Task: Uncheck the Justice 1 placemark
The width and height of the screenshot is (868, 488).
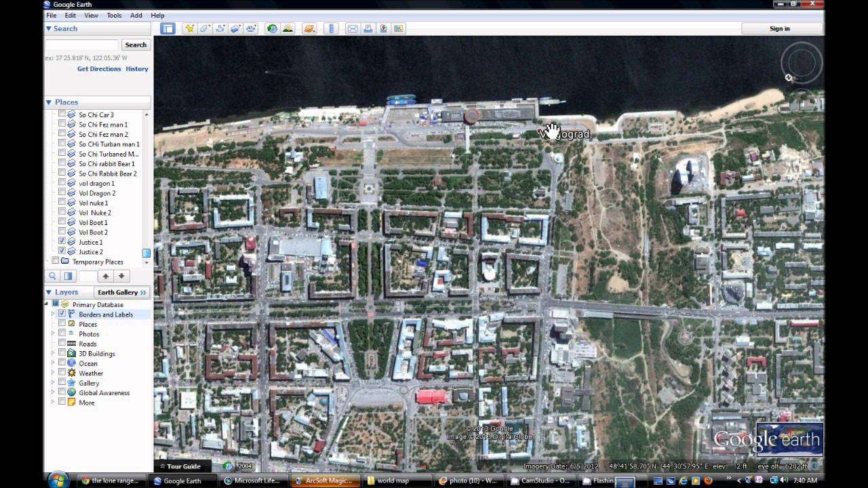Action: click(x=62, y=241)
